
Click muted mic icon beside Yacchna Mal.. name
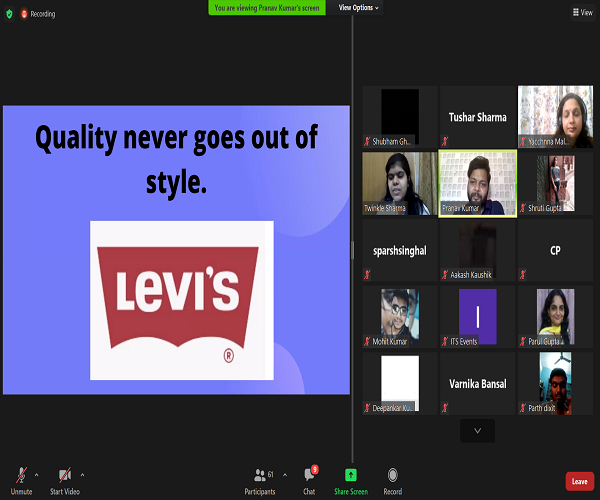(523, 141)
